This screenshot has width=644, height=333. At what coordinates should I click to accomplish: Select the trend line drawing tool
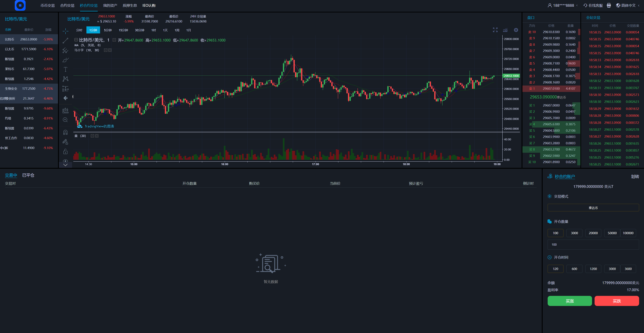pyautogui.click(x=65, y=40)
